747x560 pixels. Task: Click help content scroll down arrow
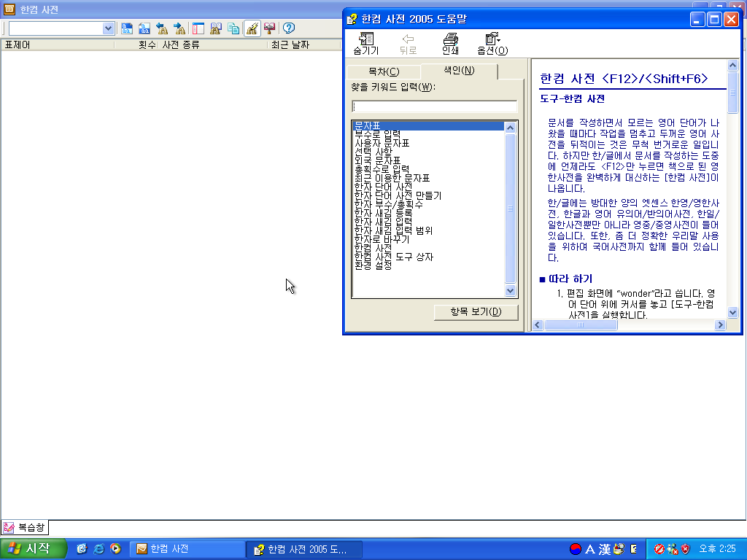(732, 313)
